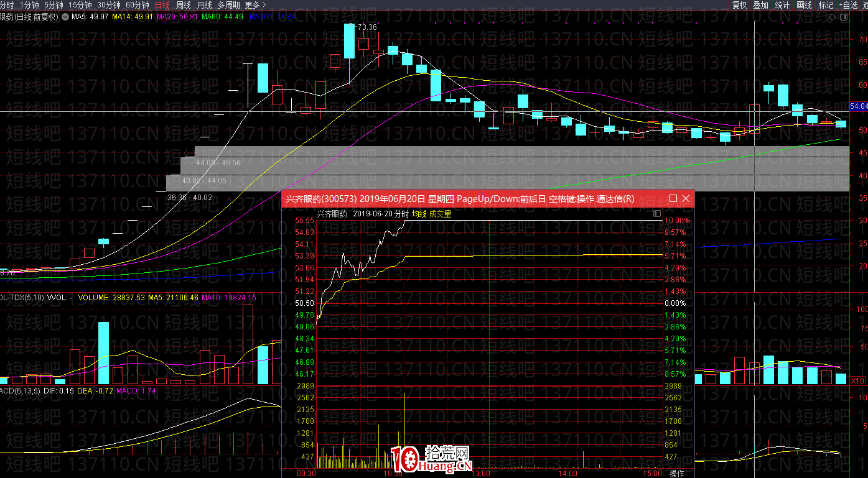Image resolution: width=868 pixels, height=478 pixels.
Task: Click the X10 volume scale label
Action: pos(859,380)
